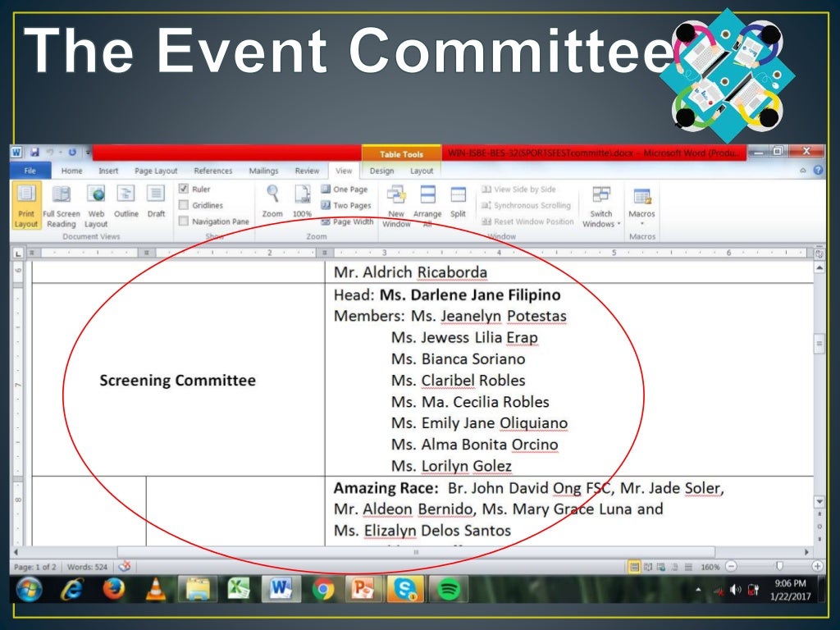Zoom in with plus button
The image size is (840, 630).
(x=818, y=566)
